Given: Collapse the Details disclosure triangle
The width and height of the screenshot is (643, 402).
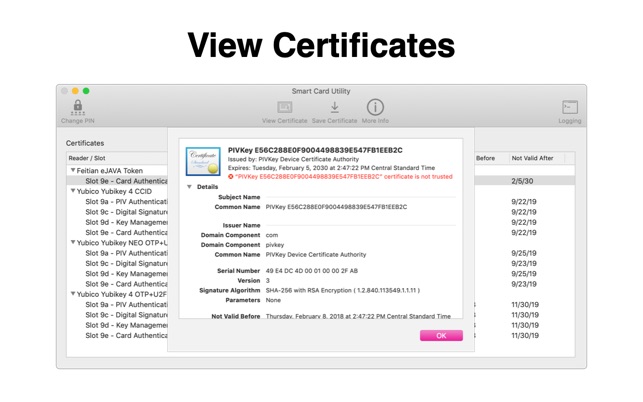Looking at the screenshot, I should tap(189, 187).
